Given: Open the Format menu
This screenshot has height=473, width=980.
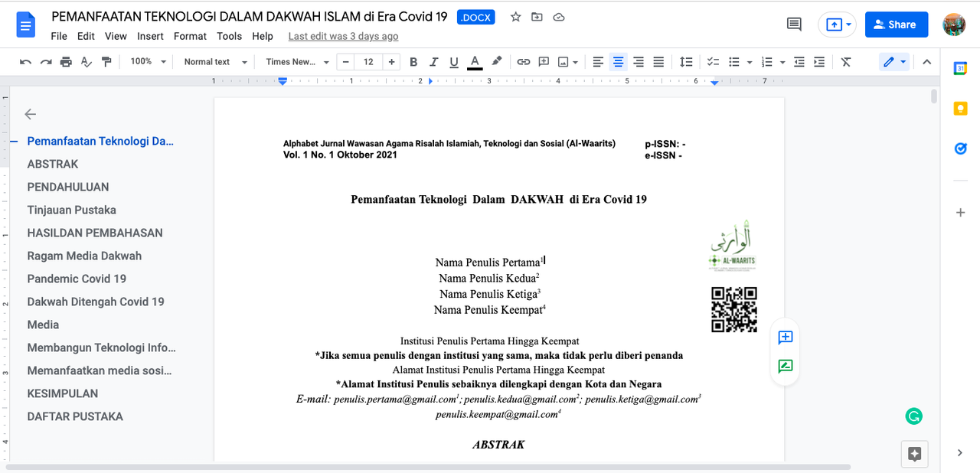Looking at the screenshot, I should (x=190, y=36).
